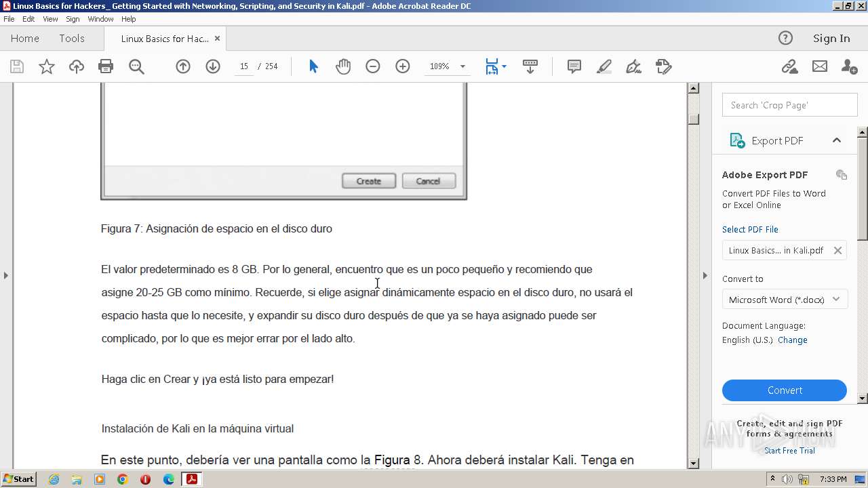This screenshot has height=488, width=868.
Task: Click the Save file icon
Action: (17, 66)
